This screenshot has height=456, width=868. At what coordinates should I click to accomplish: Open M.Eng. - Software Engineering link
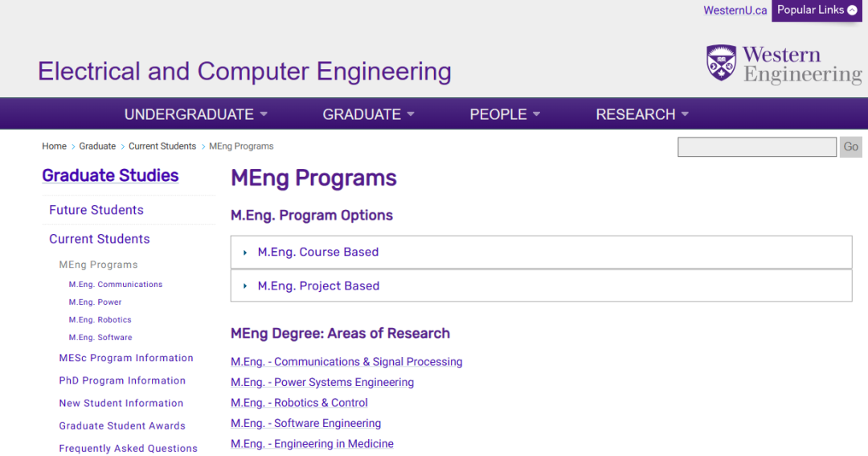click(x=305, y=423)
